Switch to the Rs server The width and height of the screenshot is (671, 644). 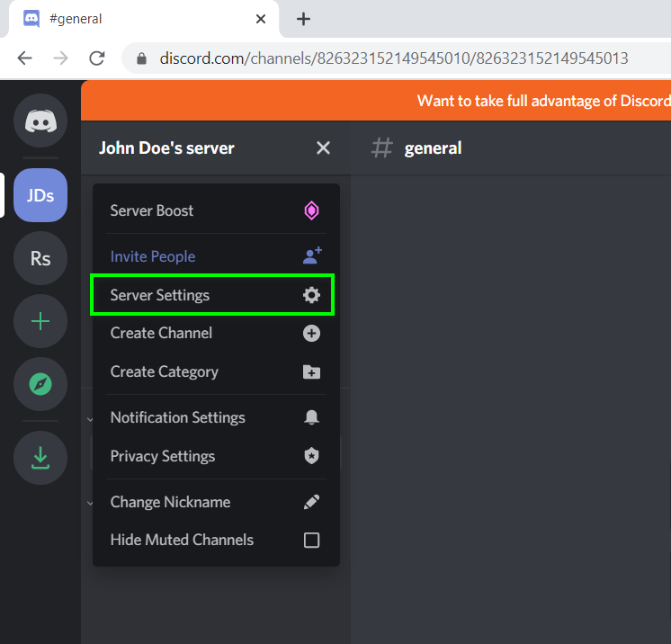pos(40,258)
